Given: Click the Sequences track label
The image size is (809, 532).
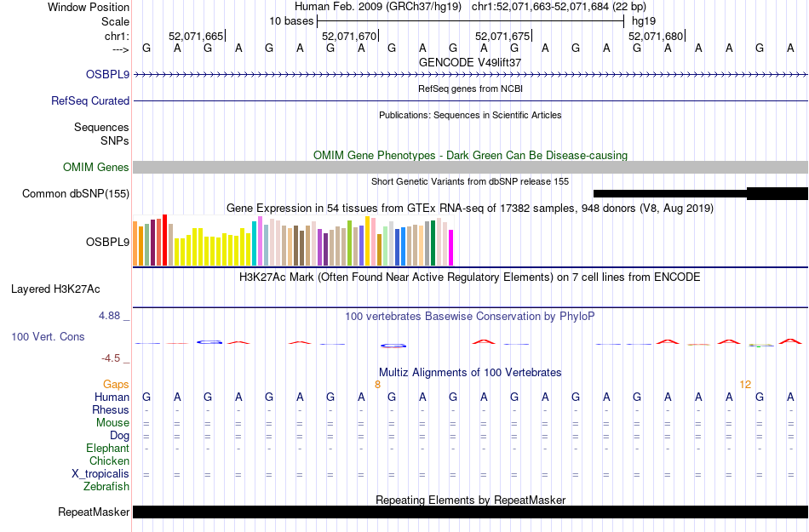Looking at the screenshot, I should pos(101,128).
